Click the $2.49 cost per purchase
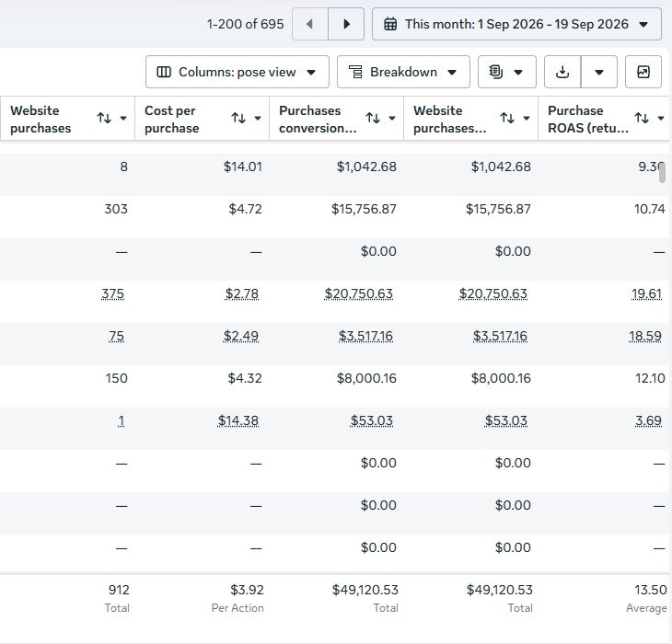The height and width of the screenshot is (644, 672). tap(241, 336)
